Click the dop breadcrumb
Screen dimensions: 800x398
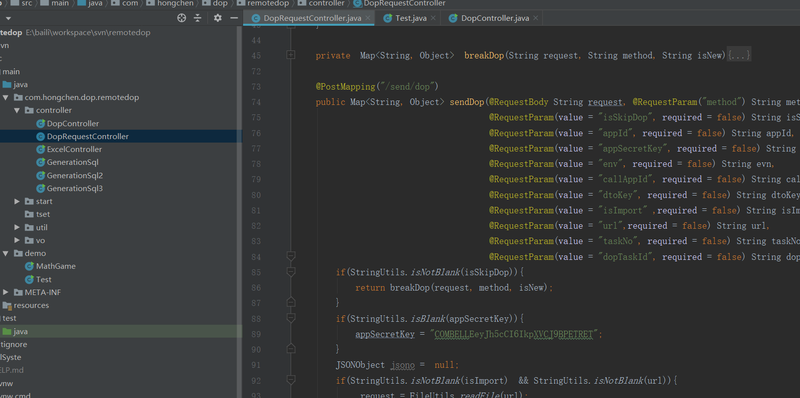click(x=220, y=3)
